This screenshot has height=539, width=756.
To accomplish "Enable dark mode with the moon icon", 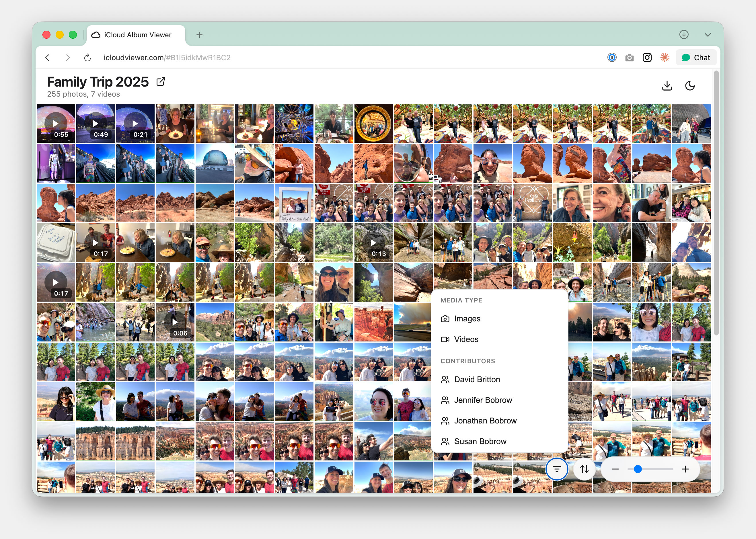I will 690,86.
